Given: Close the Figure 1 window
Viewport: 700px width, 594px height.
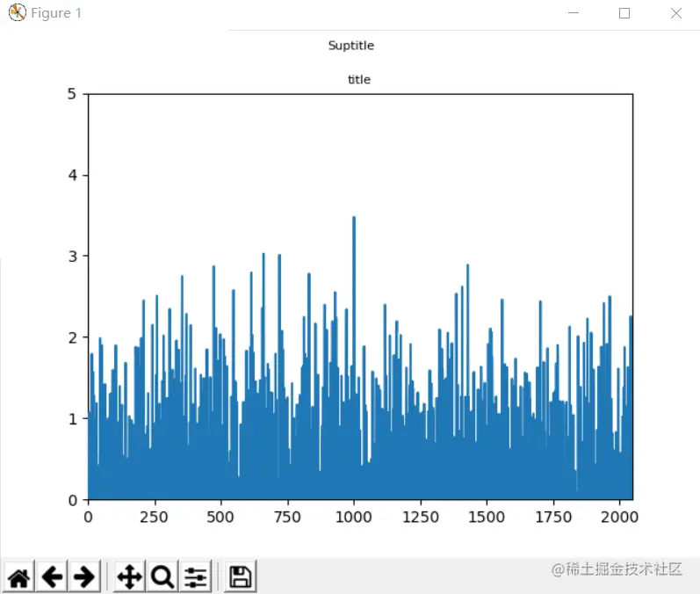Looking at the screenshot, I should point(676,13).
